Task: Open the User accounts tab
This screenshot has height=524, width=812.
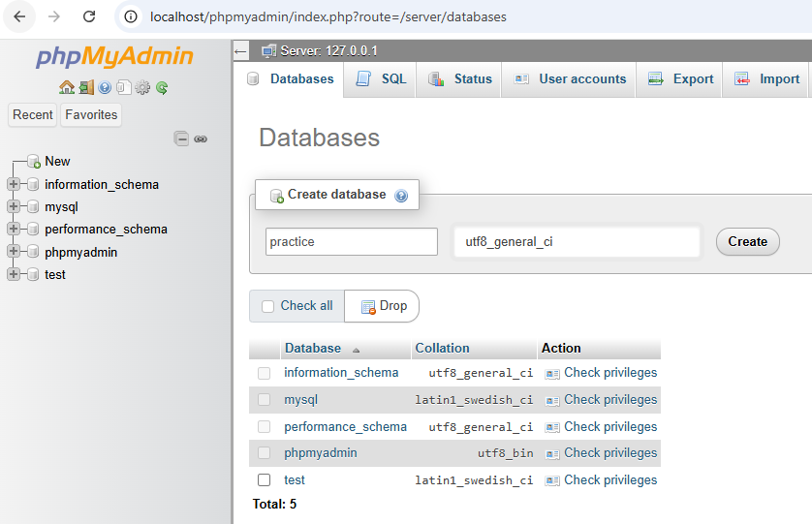Action: (x=569, y=79)
